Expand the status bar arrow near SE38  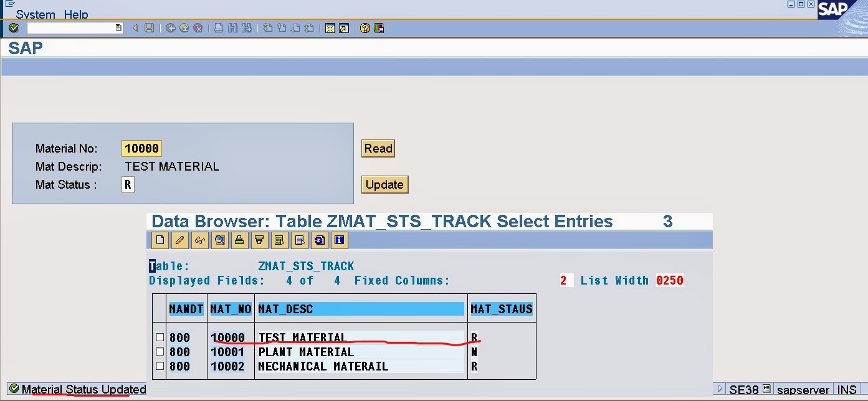pyautogui.click(x=719, y=389)
